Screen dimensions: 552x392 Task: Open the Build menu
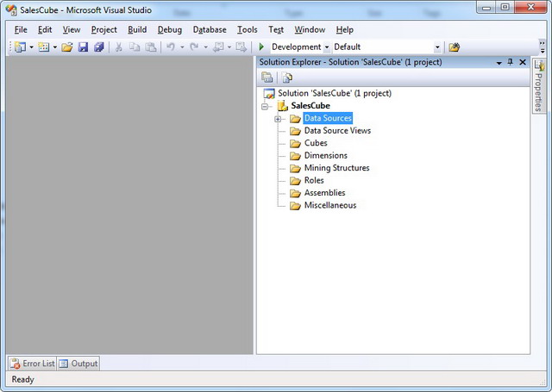pos(137,30)
